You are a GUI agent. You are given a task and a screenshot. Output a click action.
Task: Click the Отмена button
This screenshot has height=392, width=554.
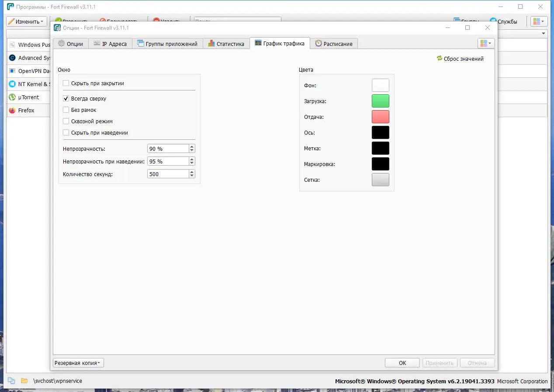(477, 363)
